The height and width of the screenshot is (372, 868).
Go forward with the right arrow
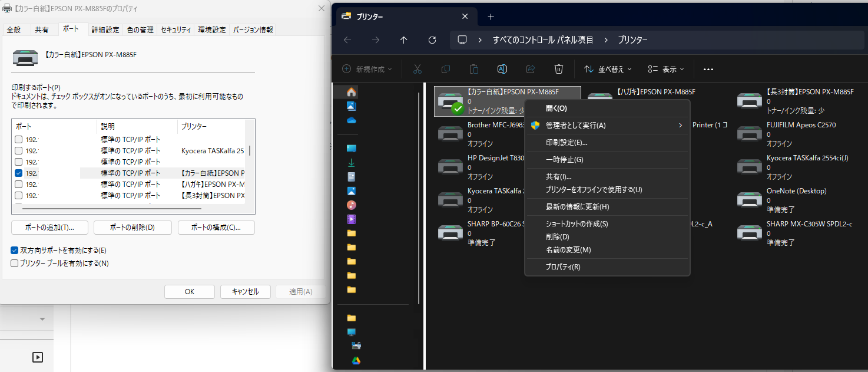coord(376,39)
